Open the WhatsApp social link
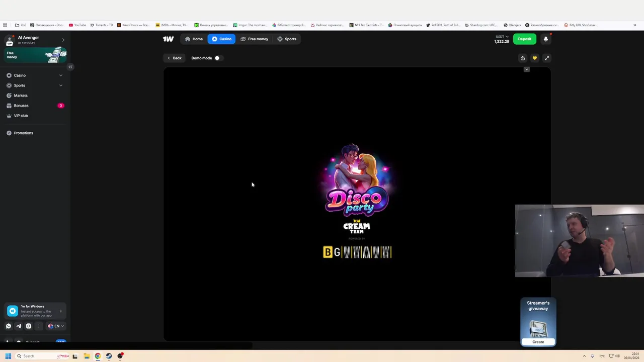The height and width of the screenshot is (362, 644). 9,326
